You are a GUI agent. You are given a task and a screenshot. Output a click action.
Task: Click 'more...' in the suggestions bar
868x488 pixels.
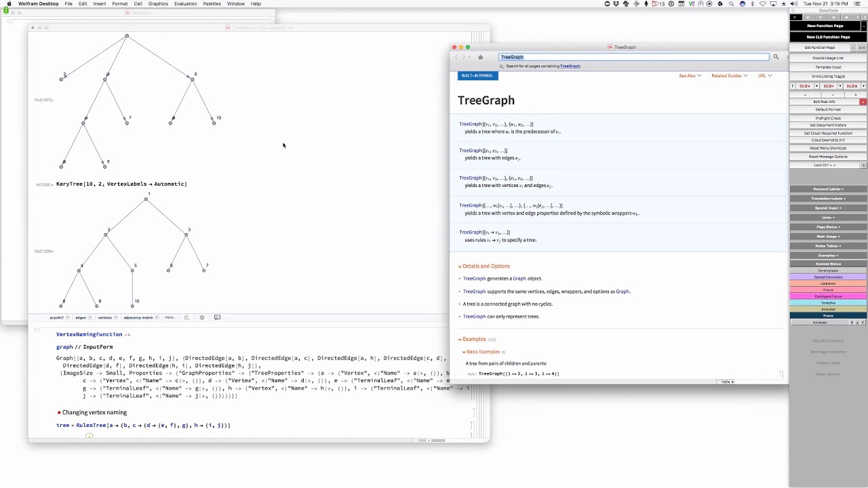click(x=170, y=317)
